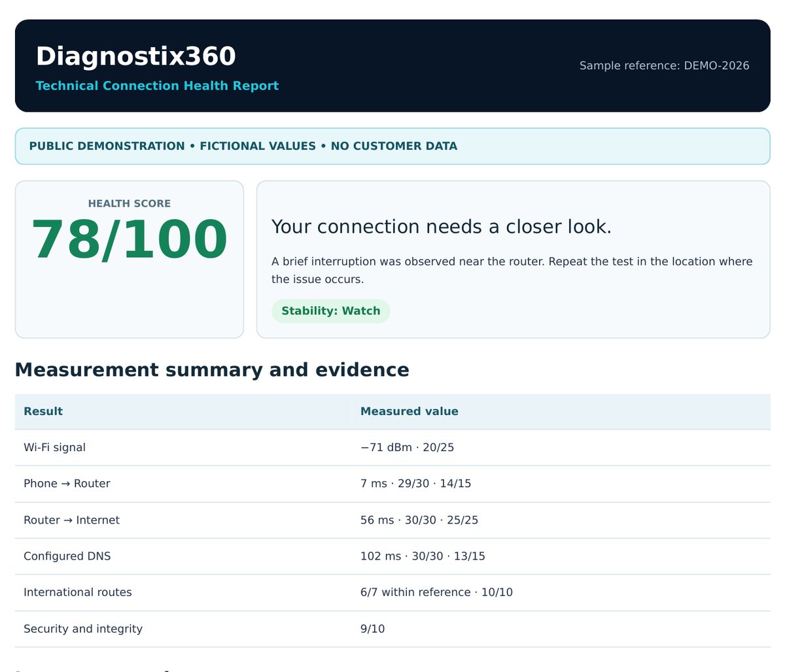Select the Router → Internet row label
The height and width of the screenshot is (672, 785).
click(x=71, y=520)
